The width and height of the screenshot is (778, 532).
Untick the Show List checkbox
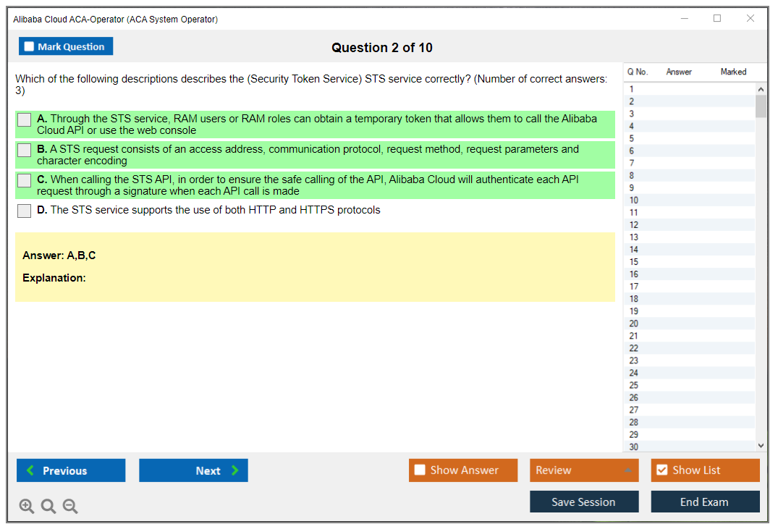(661, 470)
